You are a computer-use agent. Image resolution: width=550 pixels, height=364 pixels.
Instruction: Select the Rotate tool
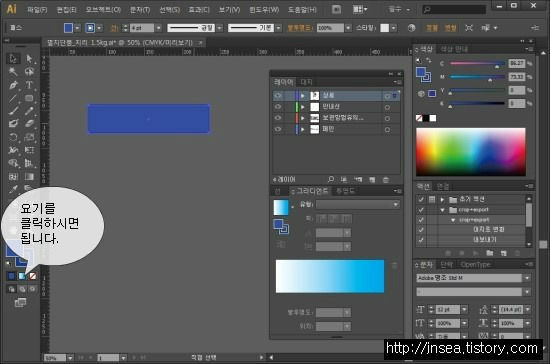click(x=13, y=137)
